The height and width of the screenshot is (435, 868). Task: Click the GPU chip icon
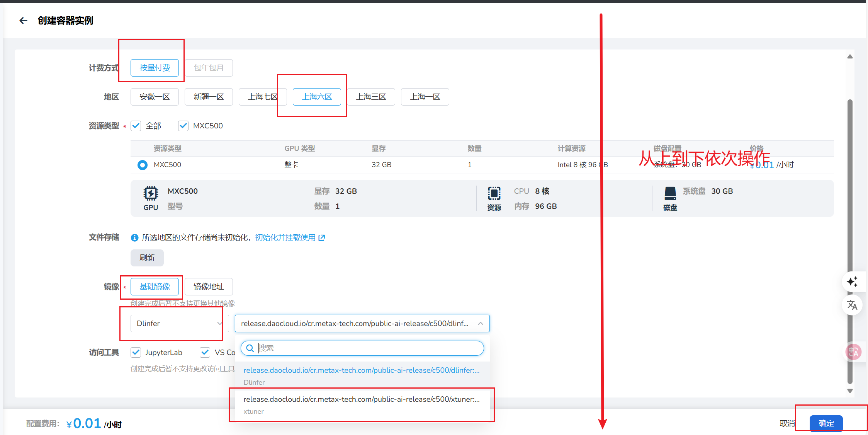pos(151,193)
